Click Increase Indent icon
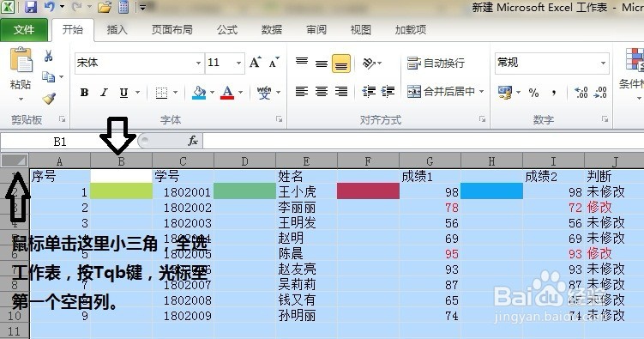This screenshot has height=339, width=644. pos(388,91)
